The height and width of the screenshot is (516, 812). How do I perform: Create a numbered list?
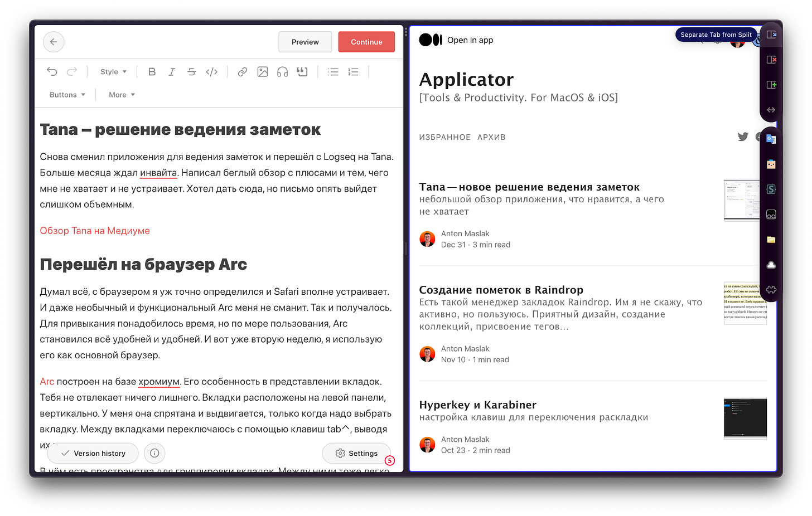pyautogui.click(x=353, y=71)
